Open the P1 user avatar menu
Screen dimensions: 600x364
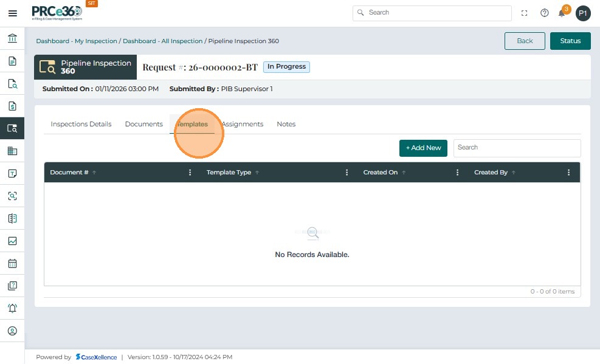click(583, 13)
